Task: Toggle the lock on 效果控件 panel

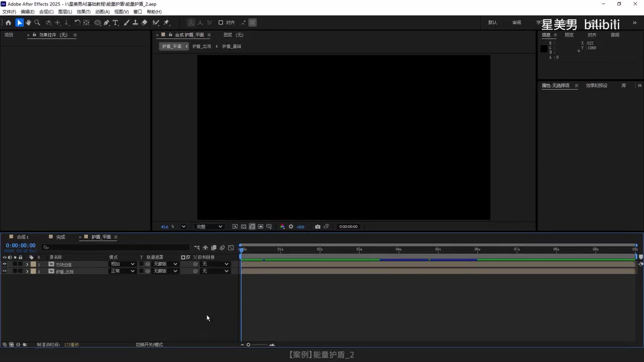Action: 34,35
